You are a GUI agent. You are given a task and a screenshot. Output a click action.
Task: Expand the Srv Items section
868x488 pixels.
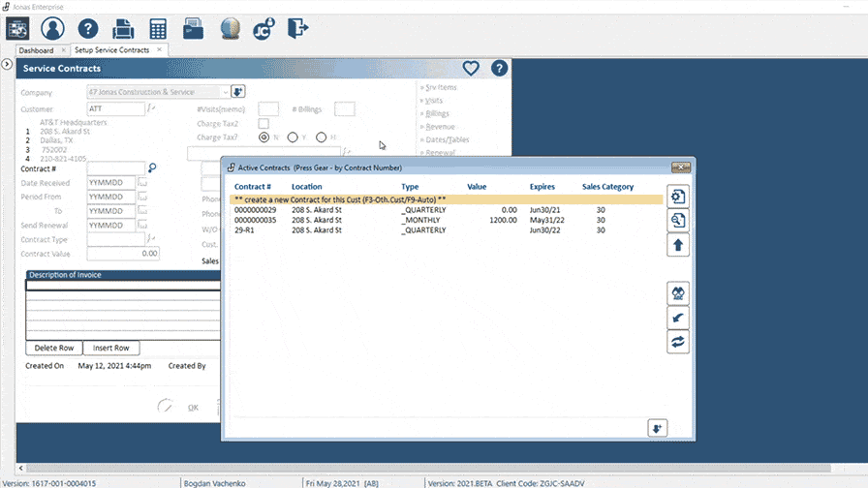439,87
